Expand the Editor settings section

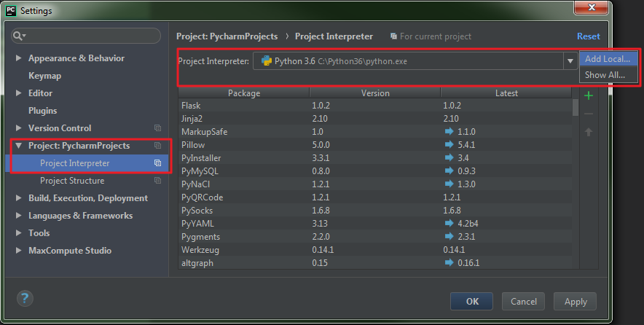coord(18,93)
